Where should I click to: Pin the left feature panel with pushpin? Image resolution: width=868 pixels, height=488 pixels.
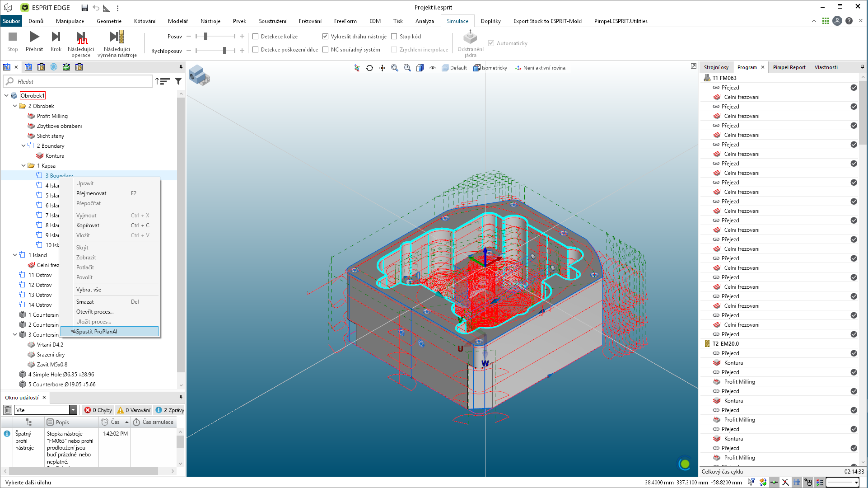[x=181, y=67]
